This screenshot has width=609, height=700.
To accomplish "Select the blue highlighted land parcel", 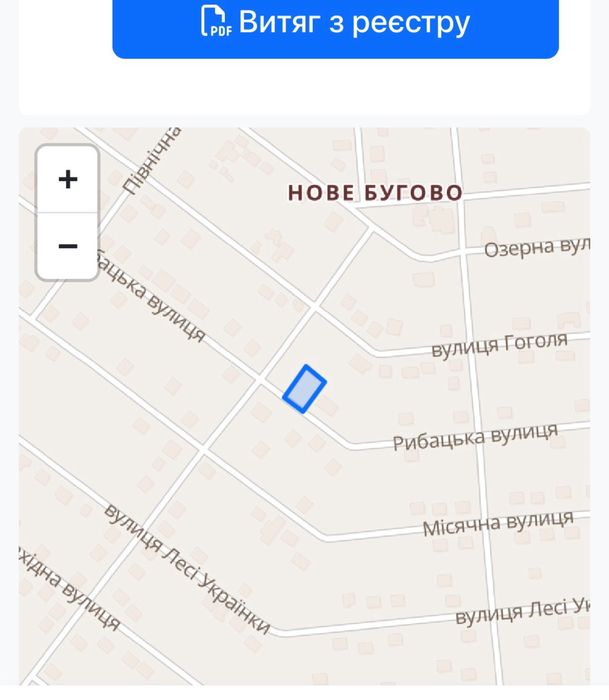I will tap(304, 388).
